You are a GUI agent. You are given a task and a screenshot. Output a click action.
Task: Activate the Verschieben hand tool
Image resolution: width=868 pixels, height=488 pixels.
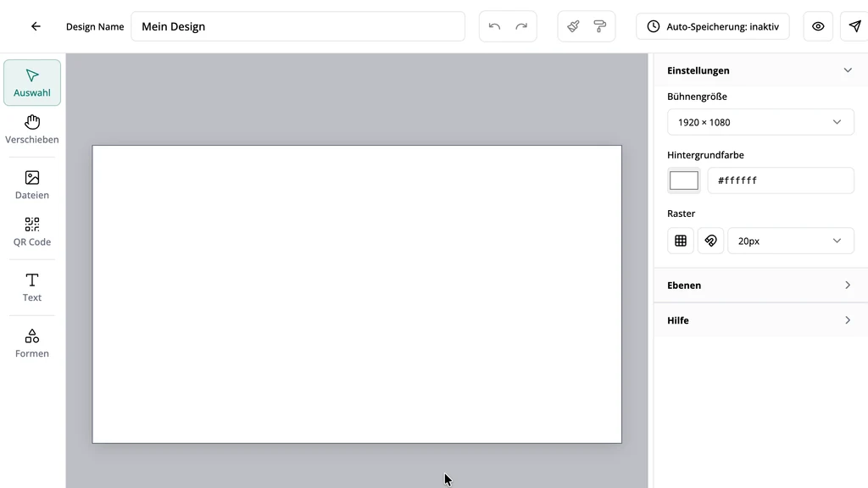(32, 130)
